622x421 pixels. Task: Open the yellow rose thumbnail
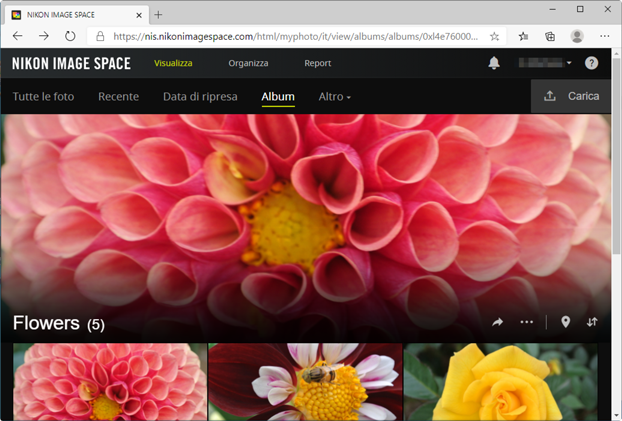point(500,382)
